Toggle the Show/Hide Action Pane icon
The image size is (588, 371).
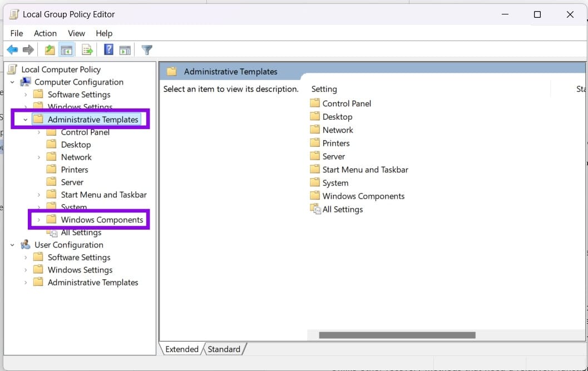point(125,50)
